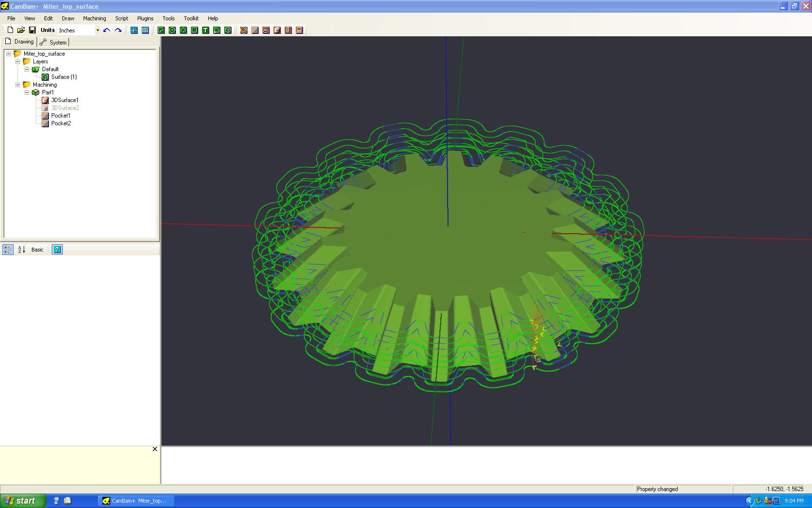This screenshot has width=812, height=508.
Task: Open the Draw menu
Action: click(x=68, y=18)
